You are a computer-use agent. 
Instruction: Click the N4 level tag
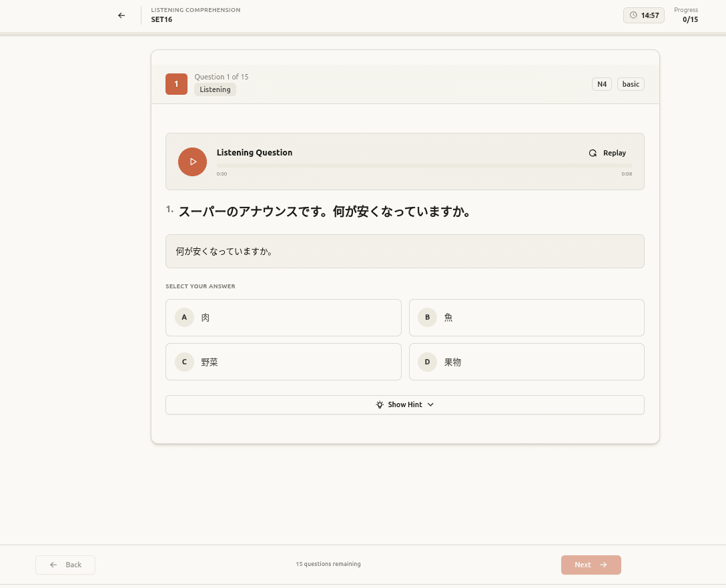(x=601, y=84)
